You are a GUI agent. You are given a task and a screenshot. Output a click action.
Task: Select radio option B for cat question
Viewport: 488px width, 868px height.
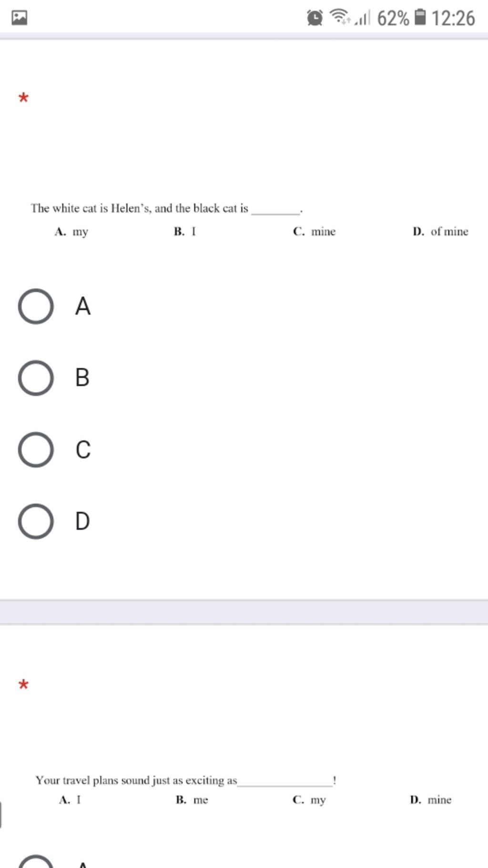pos(36,378)
